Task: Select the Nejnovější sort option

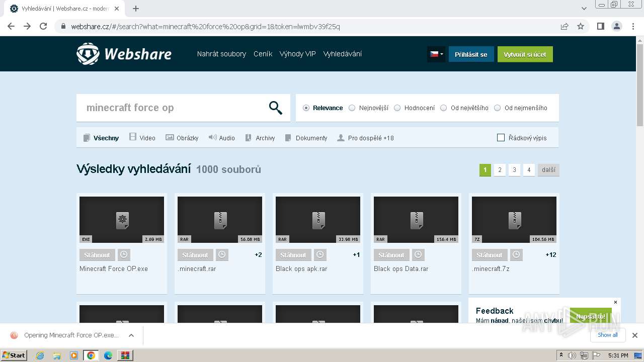Action: (x=352, y=108)
